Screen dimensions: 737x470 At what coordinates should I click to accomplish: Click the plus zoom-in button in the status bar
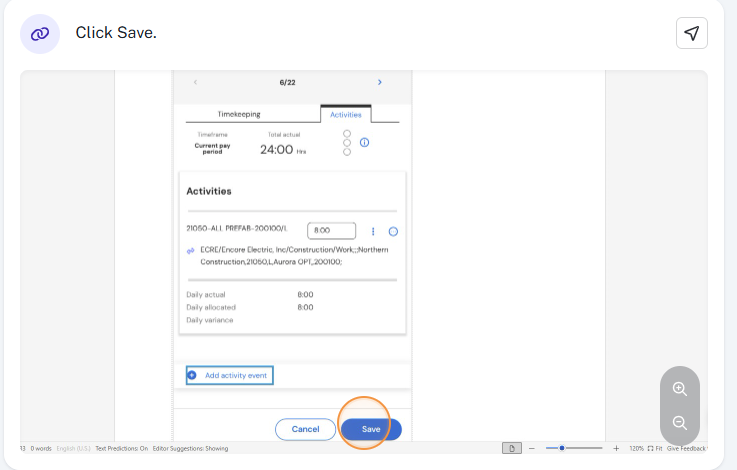616,448
